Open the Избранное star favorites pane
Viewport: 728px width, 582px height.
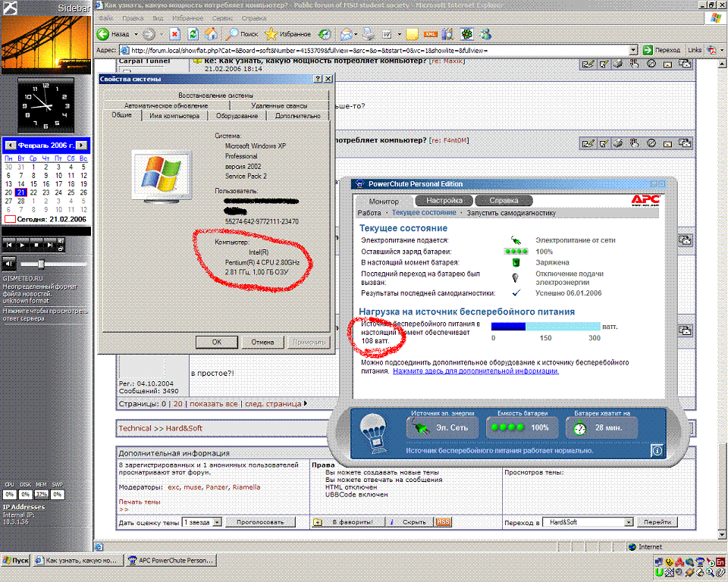pos(288,34)
